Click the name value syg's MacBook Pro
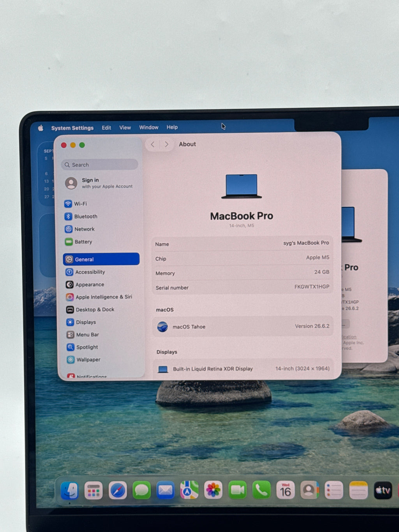 (306, 243)
